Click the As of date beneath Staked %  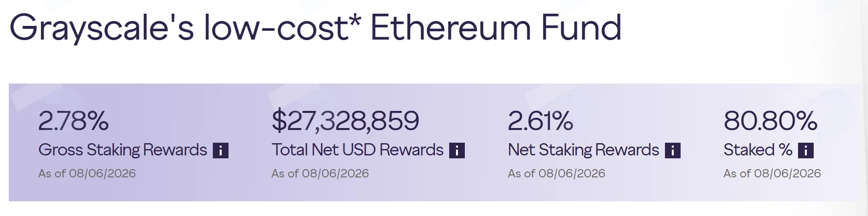coord(773,173)
